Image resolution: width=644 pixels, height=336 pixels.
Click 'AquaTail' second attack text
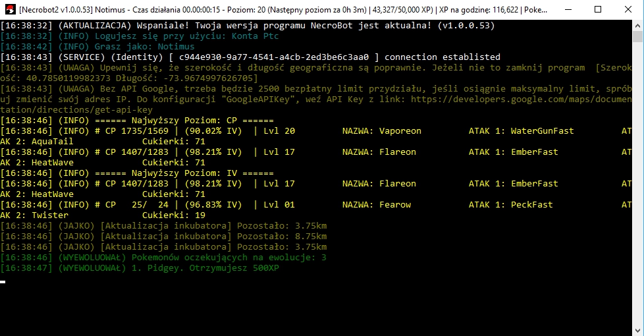[52, 141]
